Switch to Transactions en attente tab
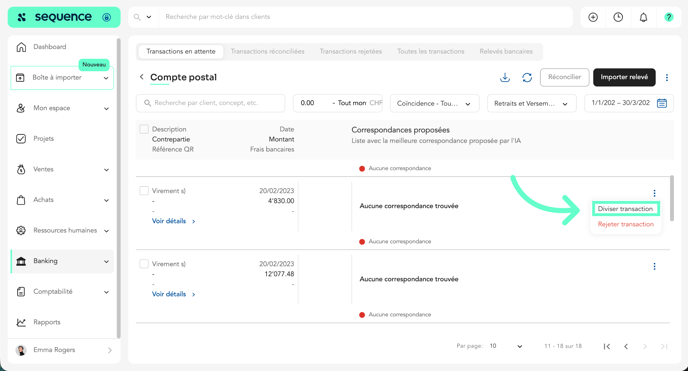Screen dimensions: 688x371 click(x=181, y=51)
